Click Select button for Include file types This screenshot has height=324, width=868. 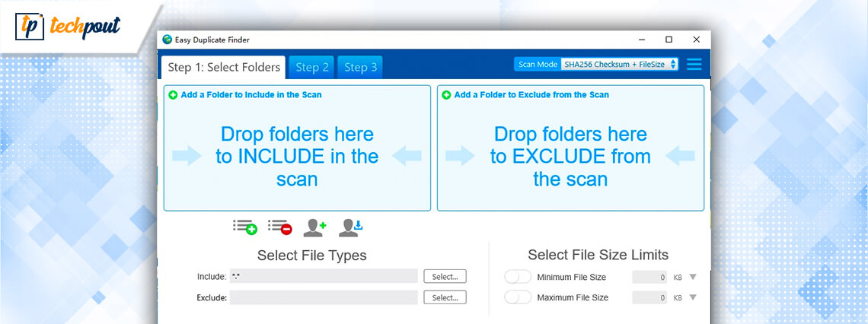coord(445,277)
